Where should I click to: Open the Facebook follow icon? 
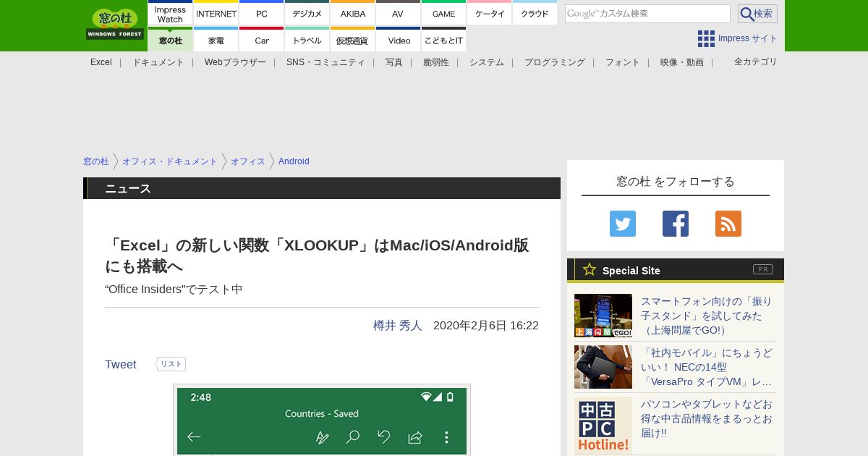click(x=676, y=224)
